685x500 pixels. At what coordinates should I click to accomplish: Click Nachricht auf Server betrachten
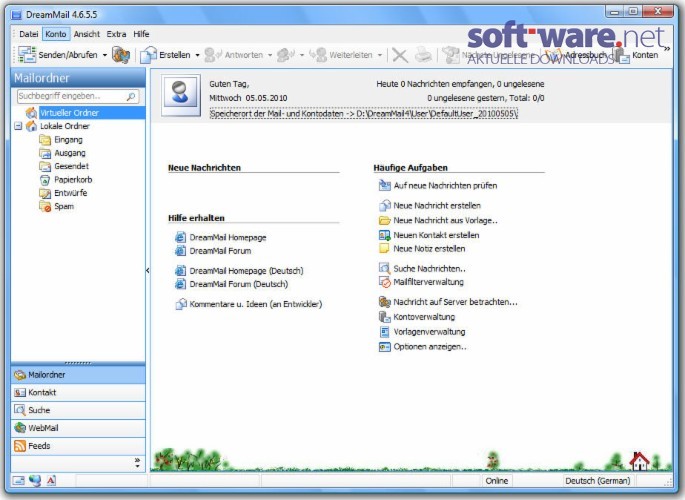pyautogui.click(x=455, y=302)
